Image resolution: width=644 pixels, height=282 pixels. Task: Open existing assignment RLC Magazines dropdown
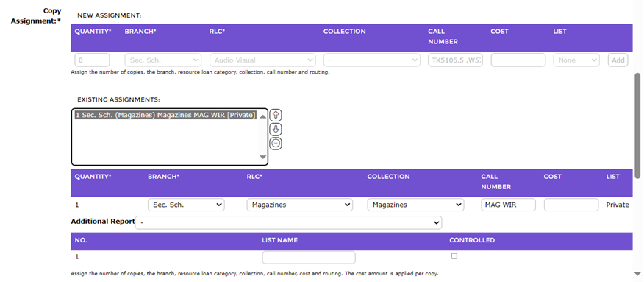[x=300, y=205]
